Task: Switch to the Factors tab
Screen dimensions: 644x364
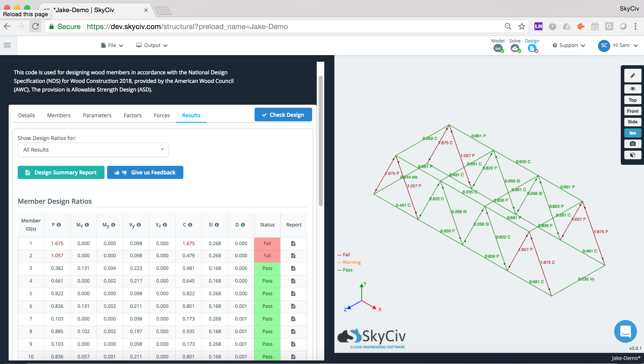Action: (132, 115)
